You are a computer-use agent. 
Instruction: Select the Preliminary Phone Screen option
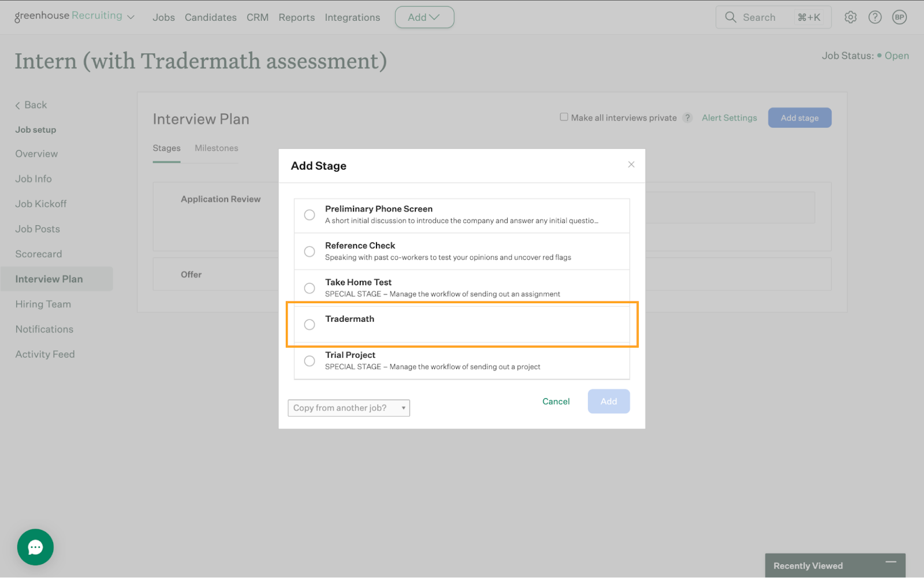(x=310, y=215)
